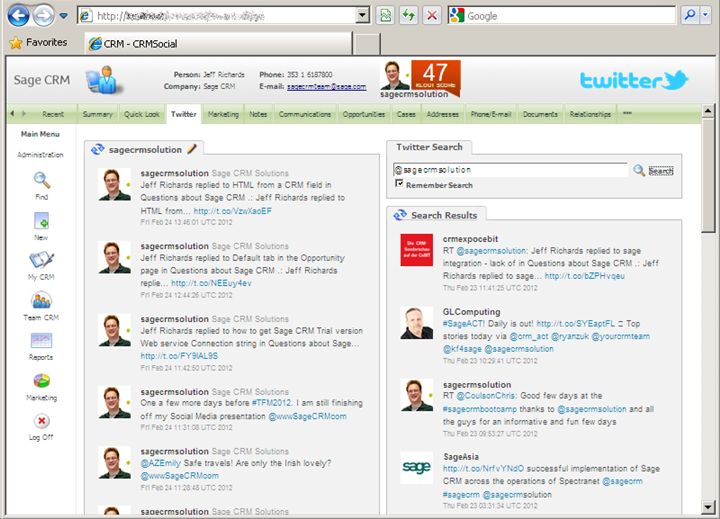Open the Communications tab

(304, 114)
